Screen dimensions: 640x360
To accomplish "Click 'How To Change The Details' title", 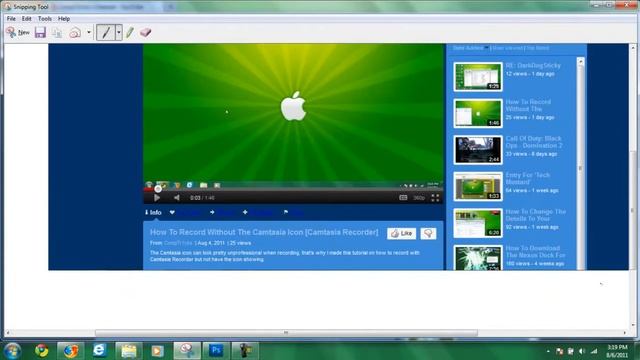I will [536, 215].
